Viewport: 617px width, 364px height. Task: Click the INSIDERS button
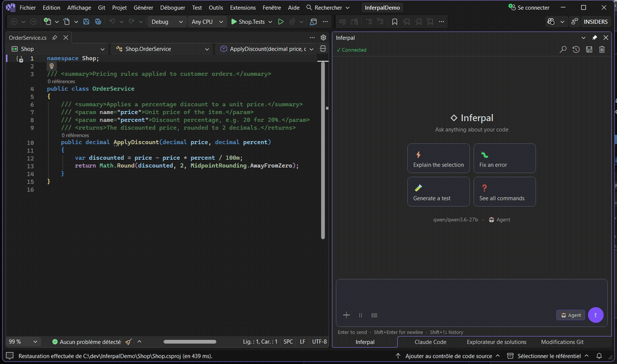(x=595, y=22)
